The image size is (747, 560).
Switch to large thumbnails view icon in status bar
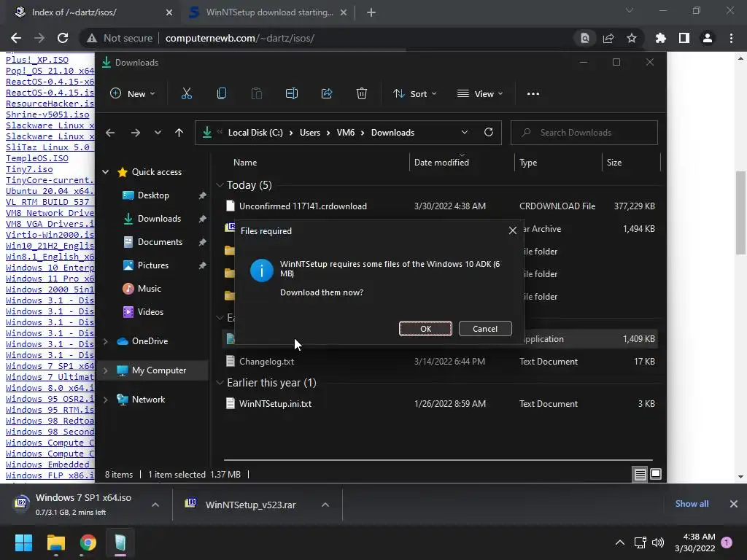(x=656, y=474)
